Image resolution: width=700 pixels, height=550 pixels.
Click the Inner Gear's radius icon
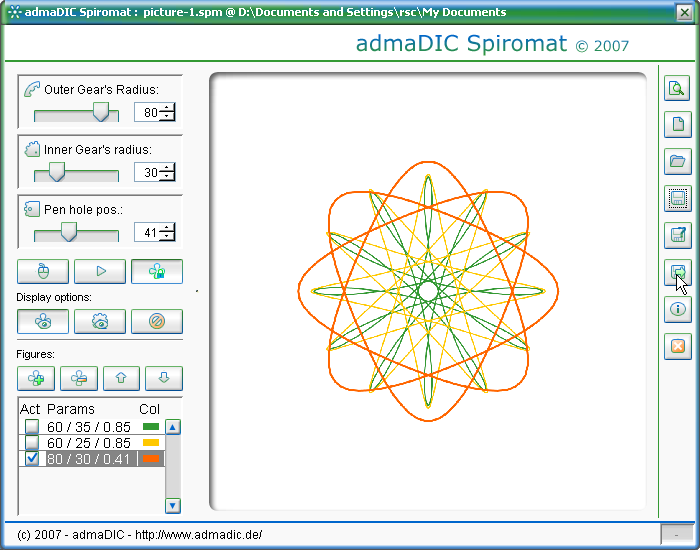(32, 149)
